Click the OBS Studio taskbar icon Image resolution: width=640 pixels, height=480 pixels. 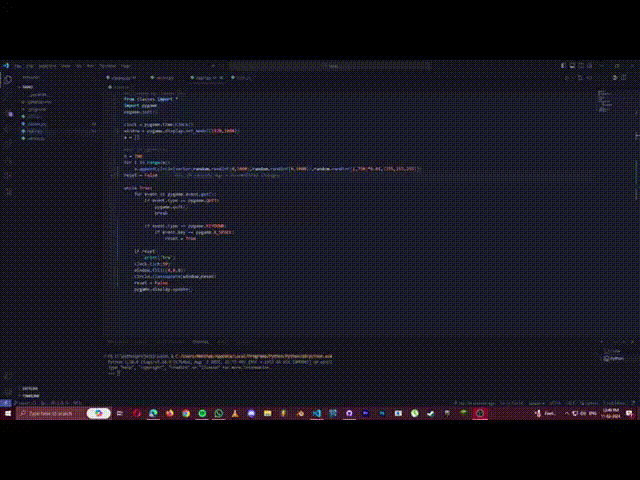pos(480,413)
